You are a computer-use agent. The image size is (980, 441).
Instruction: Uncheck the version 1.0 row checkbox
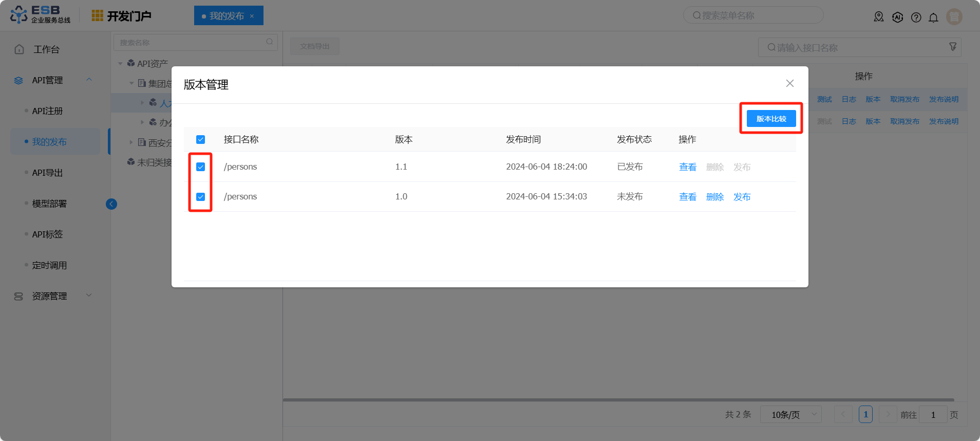[201, 197]
